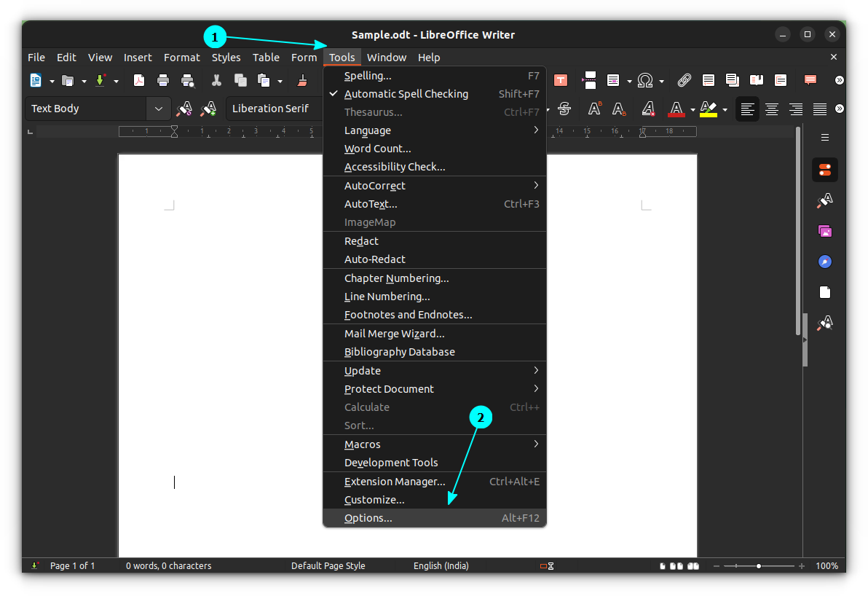This screenshot has height=596, width=868.
Task: Enable superscript formatting
Action: point(594,108)
